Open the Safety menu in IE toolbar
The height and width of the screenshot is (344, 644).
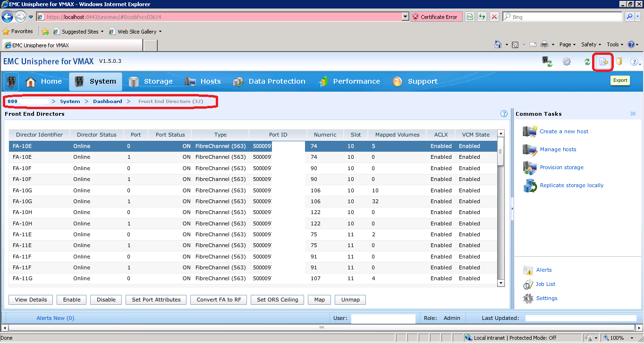pyautogui.click(x=591, y=44)
